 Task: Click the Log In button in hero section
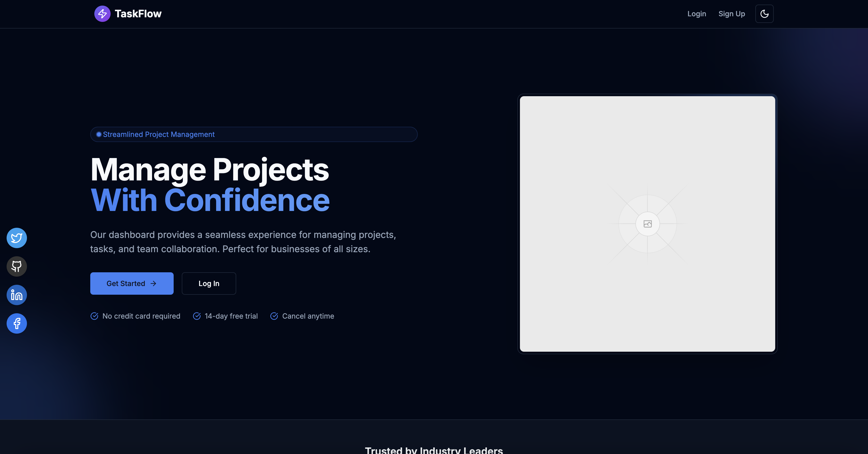click(x=208, y=283)
